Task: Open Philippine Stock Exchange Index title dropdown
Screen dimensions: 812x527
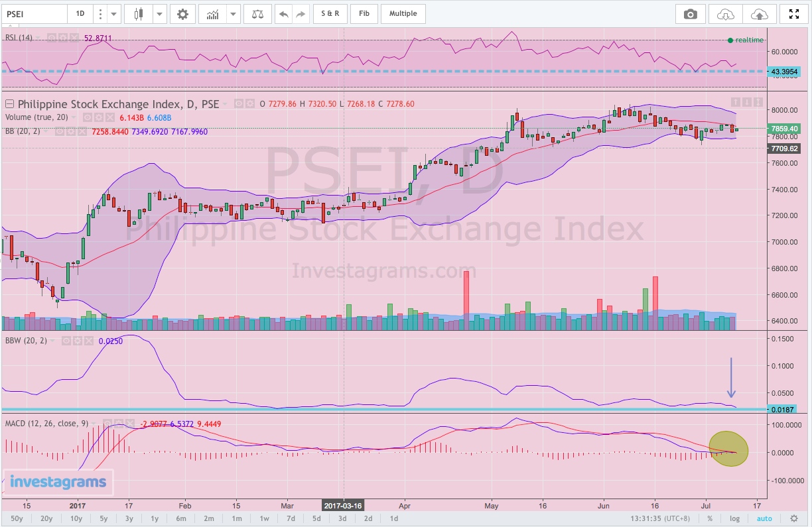Action: pos(224,104)
